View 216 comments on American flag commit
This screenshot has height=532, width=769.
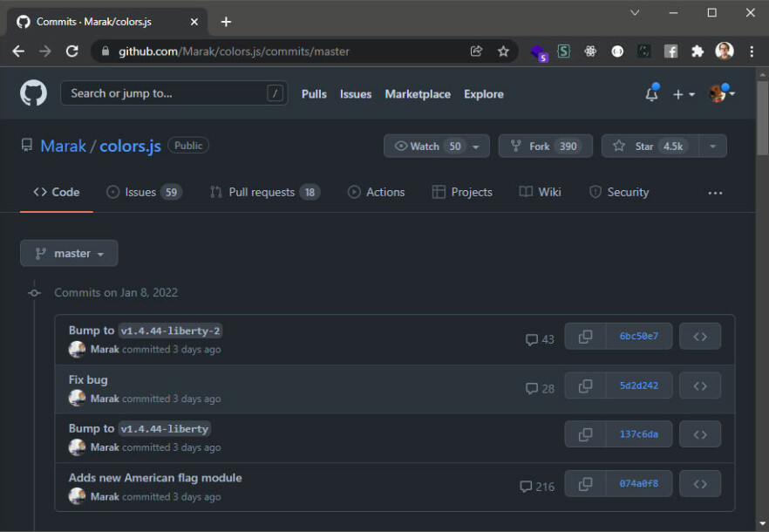pos(537,487)
